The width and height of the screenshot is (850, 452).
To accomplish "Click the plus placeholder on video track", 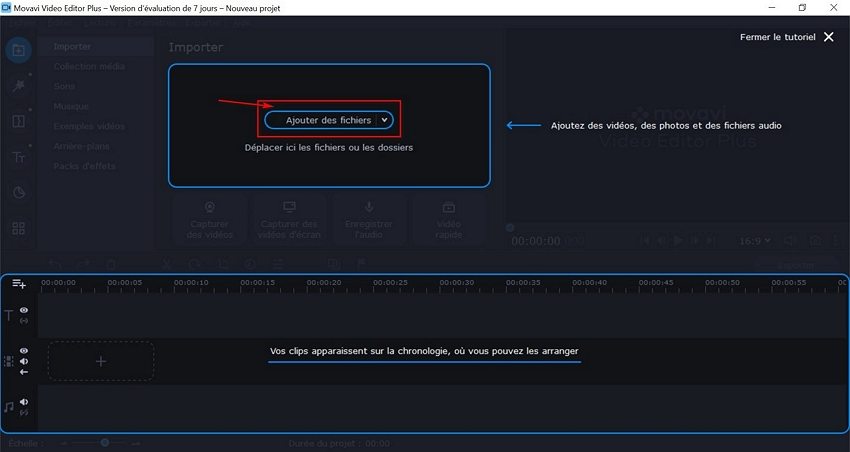I will (101, 361).
